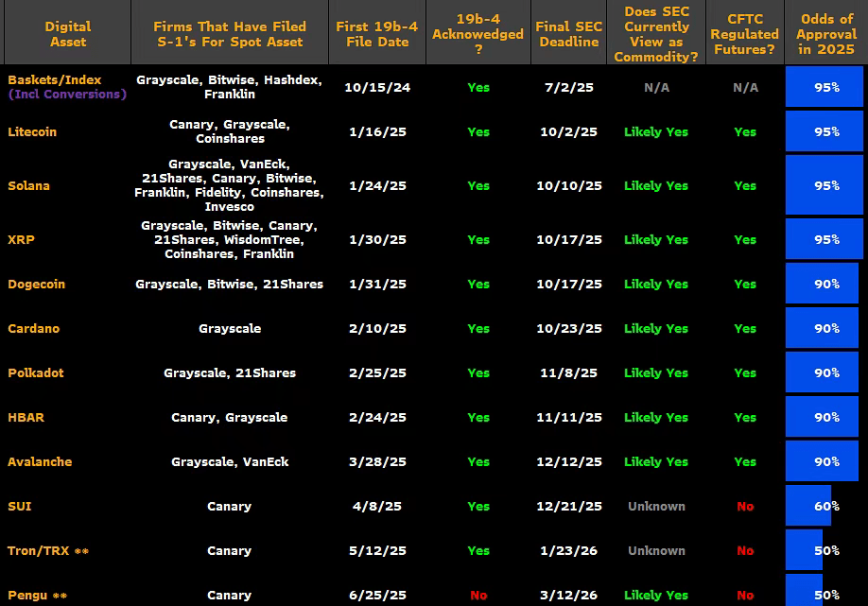This screenshot has width=868, height=606.
Task: Click the Unknown commodity status for Tron/TRX
Action: click(656, 550)
